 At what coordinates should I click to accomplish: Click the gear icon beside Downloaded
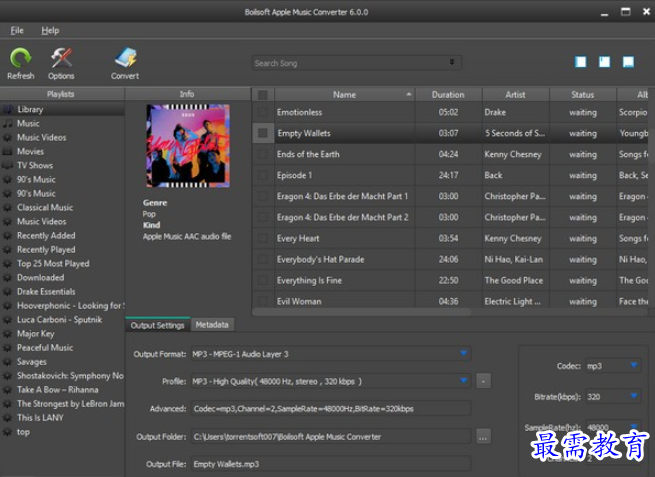(x=7, y=278)
